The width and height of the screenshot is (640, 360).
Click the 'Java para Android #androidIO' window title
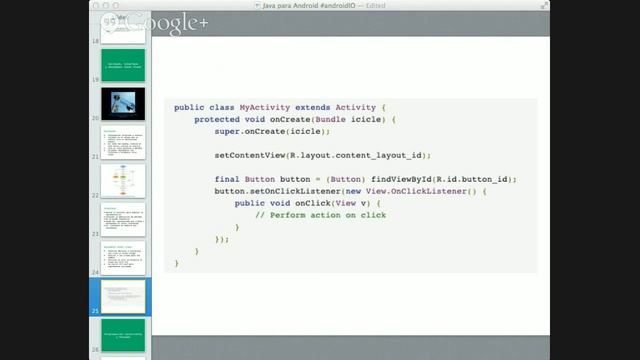click(x=309, y=6)
